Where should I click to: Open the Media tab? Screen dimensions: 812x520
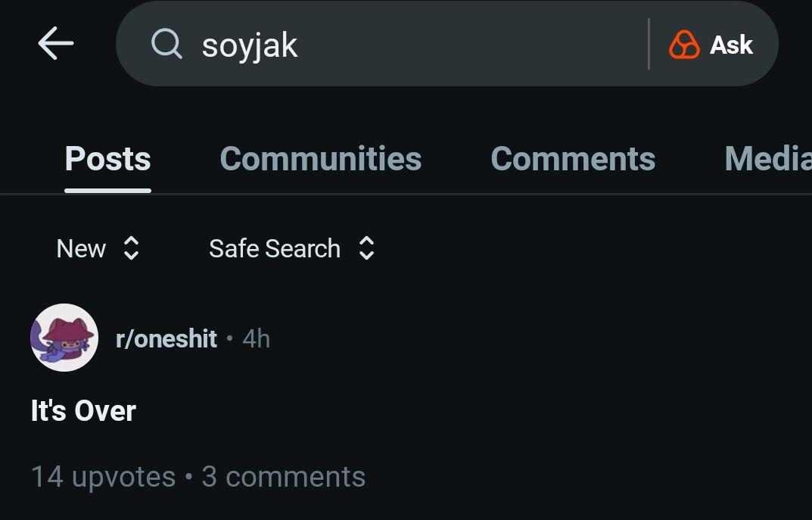tap(767, 159)
